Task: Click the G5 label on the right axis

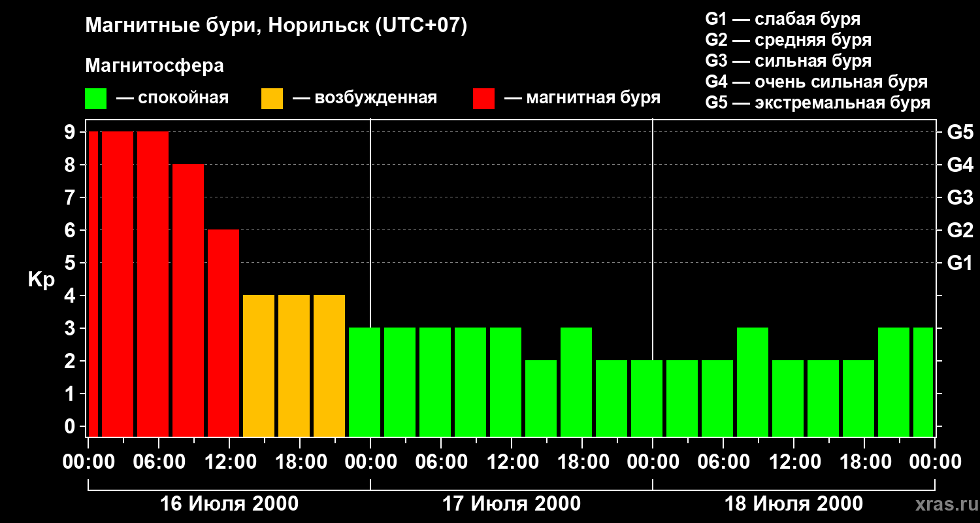Action: click(x=960, y=132)
